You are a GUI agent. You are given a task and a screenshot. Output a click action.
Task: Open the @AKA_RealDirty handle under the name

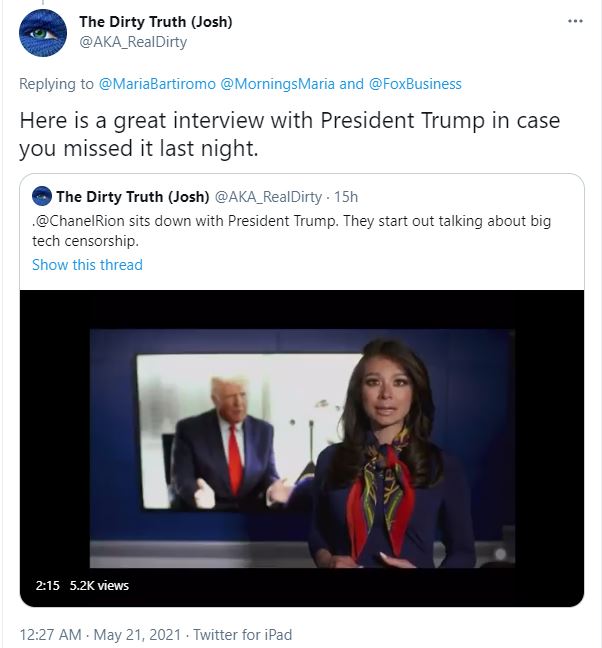(133, 42)
